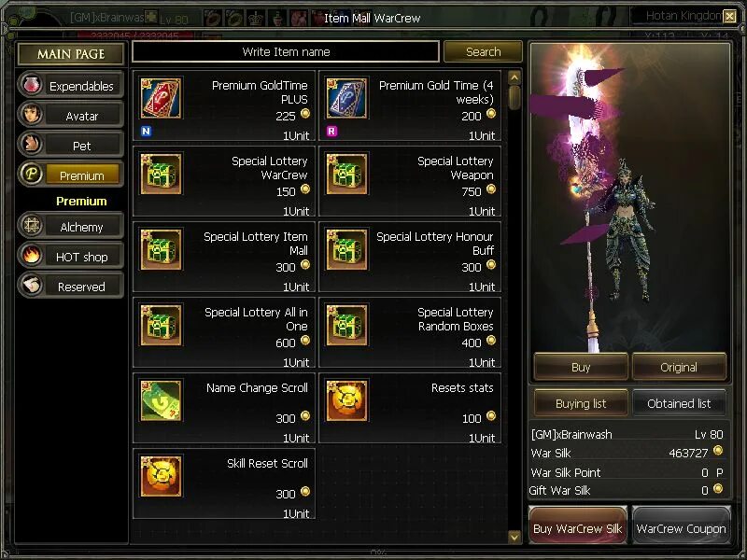Select the Special Lottery All in One chest icon
This screenshot has width=747, height=560.
point(161,325)
